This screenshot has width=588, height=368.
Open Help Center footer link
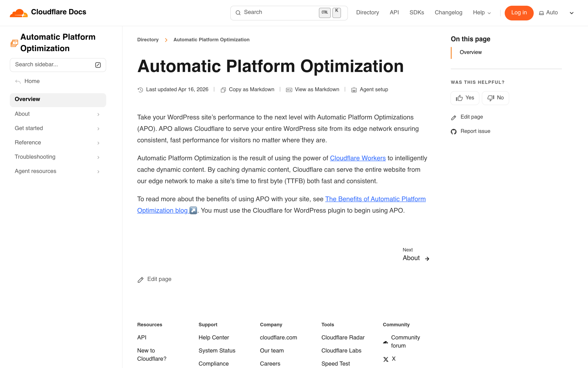click(x=214, y=338)
